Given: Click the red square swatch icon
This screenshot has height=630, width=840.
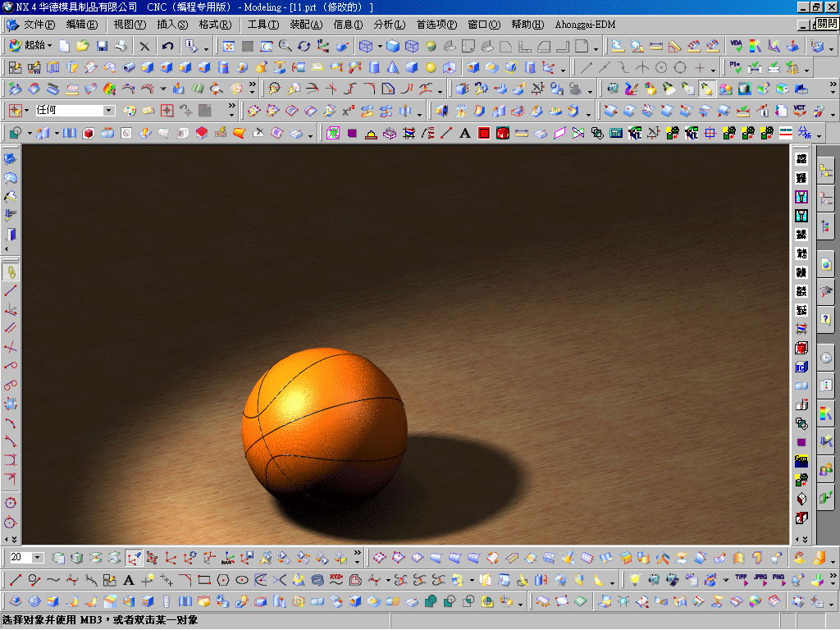Looking at the screenshot, I should (484, 133).
